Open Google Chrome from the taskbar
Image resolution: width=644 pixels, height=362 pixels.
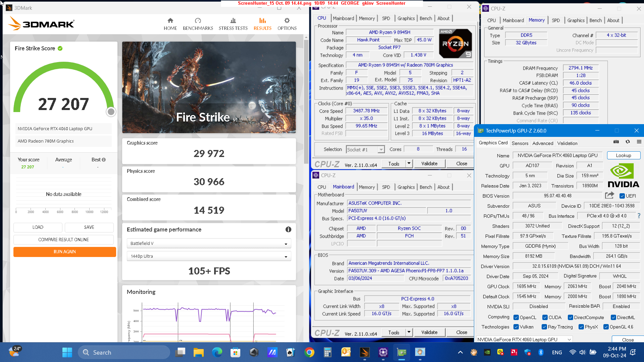[x=309, y=352]
